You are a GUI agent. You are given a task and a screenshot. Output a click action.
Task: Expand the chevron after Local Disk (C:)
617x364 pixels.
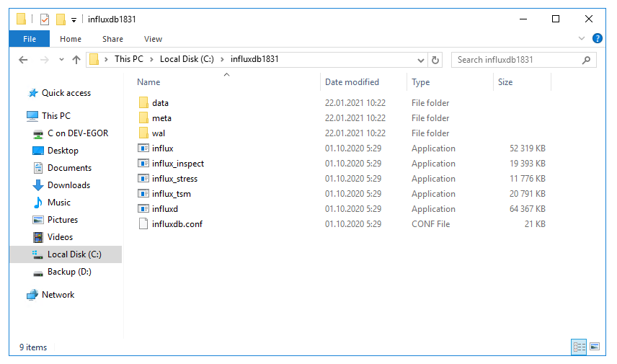tap(222, 59)
